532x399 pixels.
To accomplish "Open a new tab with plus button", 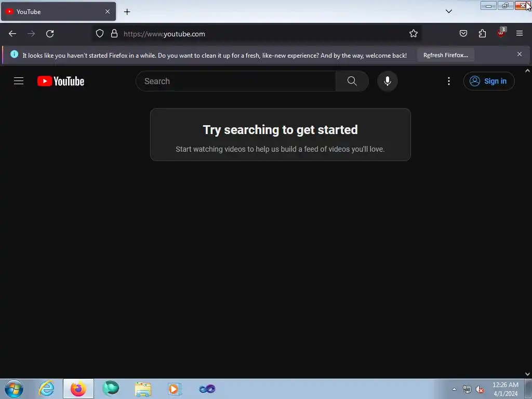I will click(127, 12).
